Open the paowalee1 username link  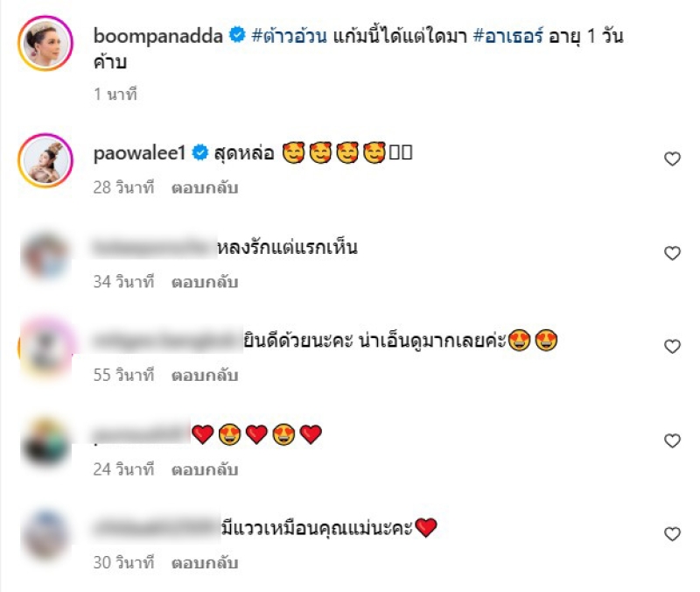[139, 154]
